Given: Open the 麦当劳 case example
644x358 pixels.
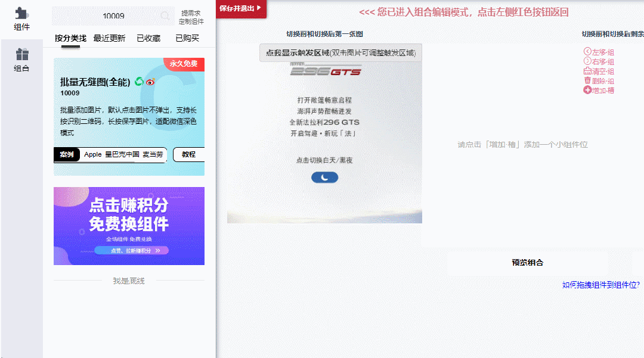Looking at the screenshot, I should pyautogui.click(x=153, y=155).
